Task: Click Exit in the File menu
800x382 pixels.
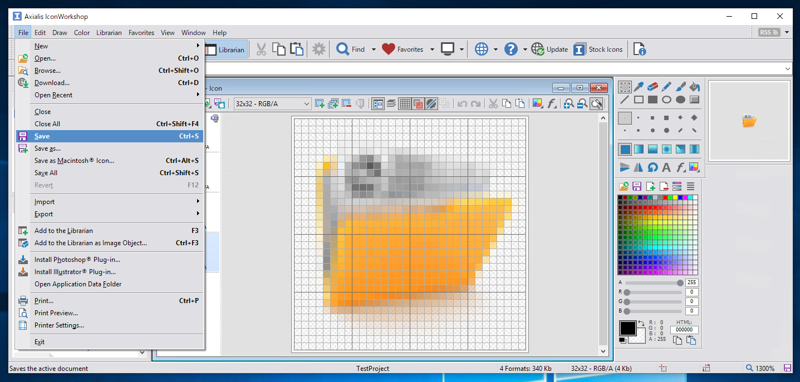Action: point(110,342)
